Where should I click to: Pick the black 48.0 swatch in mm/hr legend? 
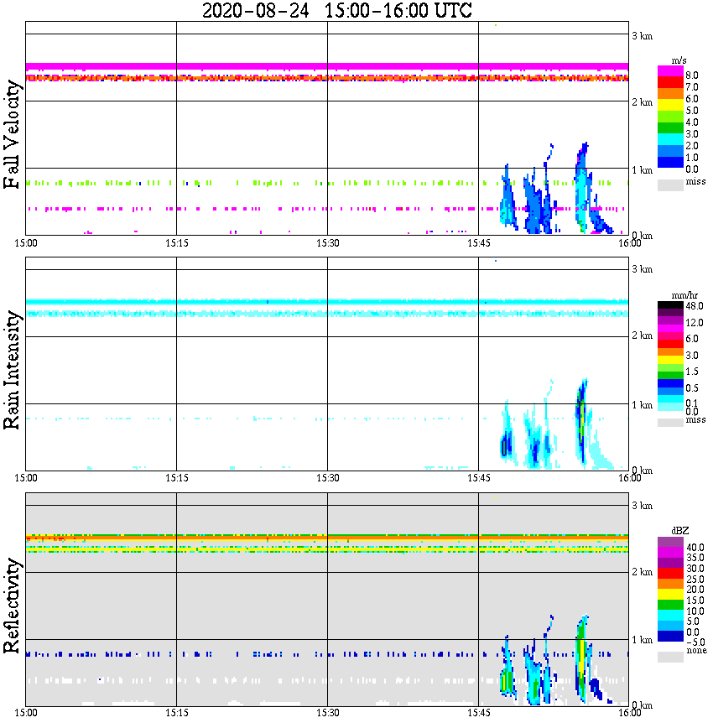[670, 305]
